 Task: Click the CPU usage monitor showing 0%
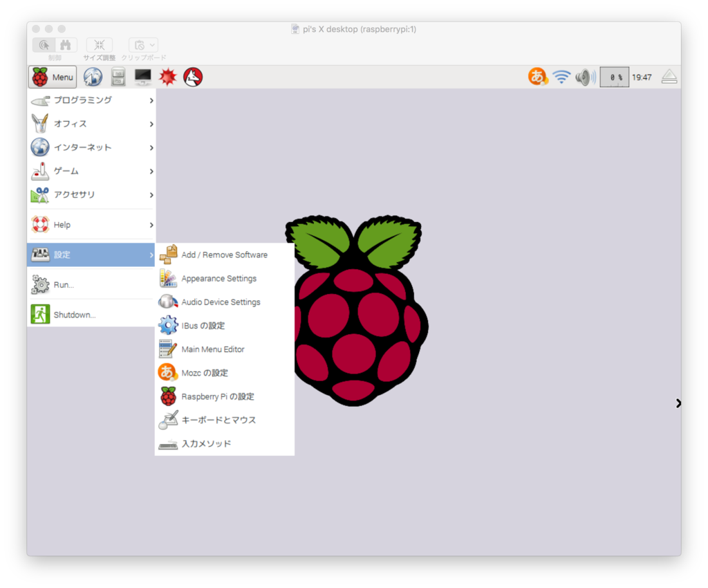click(x=614, y=77)
